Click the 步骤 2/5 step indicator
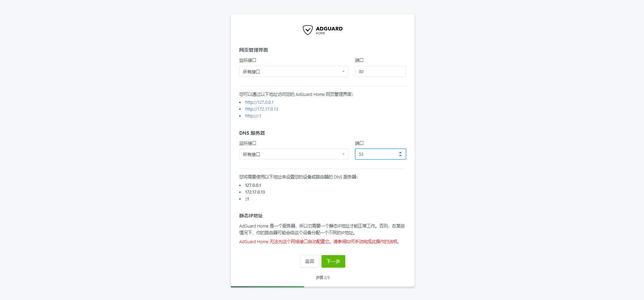Screen dimensions: 644x300 pos(323,278)
